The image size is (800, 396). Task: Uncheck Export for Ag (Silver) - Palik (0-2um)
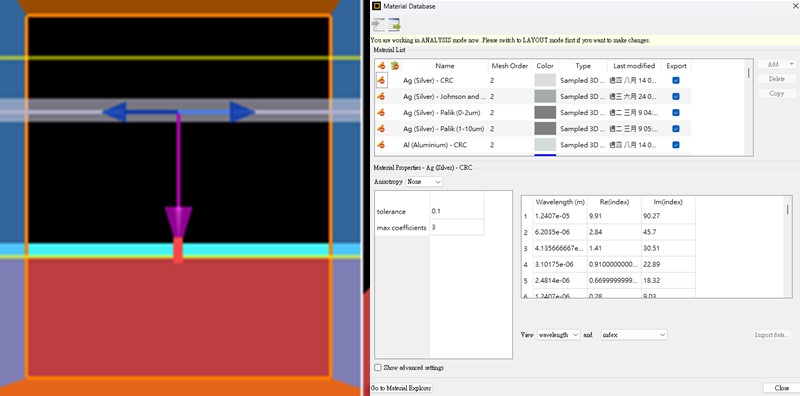click(x=676, y=113)
